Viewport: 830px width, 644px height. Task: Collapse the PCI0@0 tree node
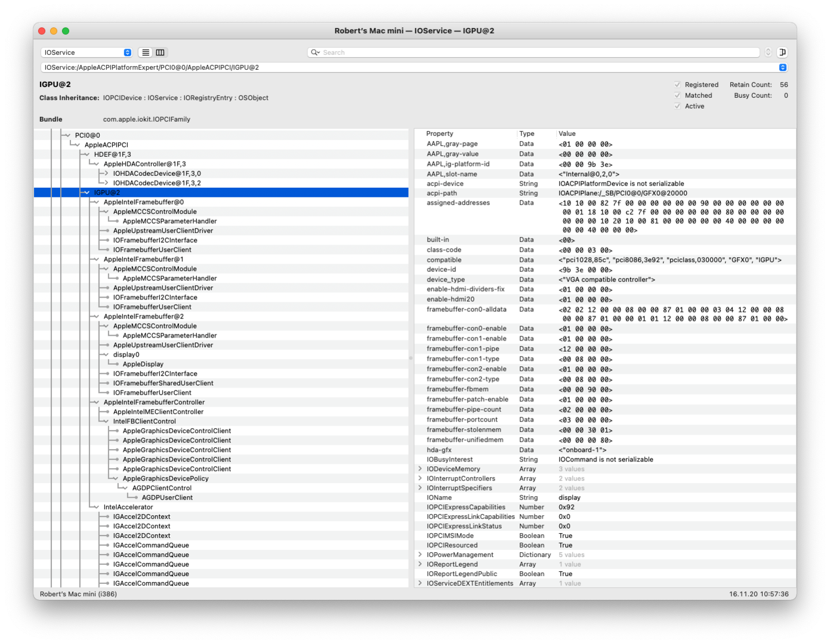[x=67, y=135]
